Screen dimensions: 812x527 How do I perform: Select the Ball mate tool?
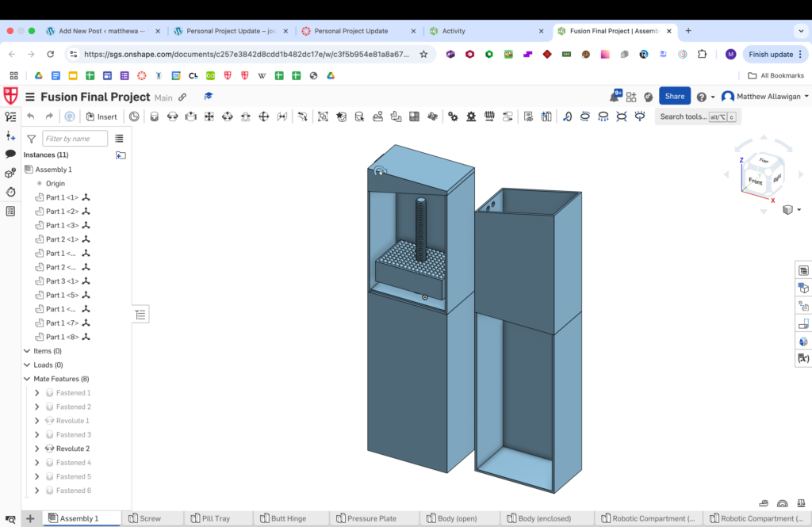(263, 116)
